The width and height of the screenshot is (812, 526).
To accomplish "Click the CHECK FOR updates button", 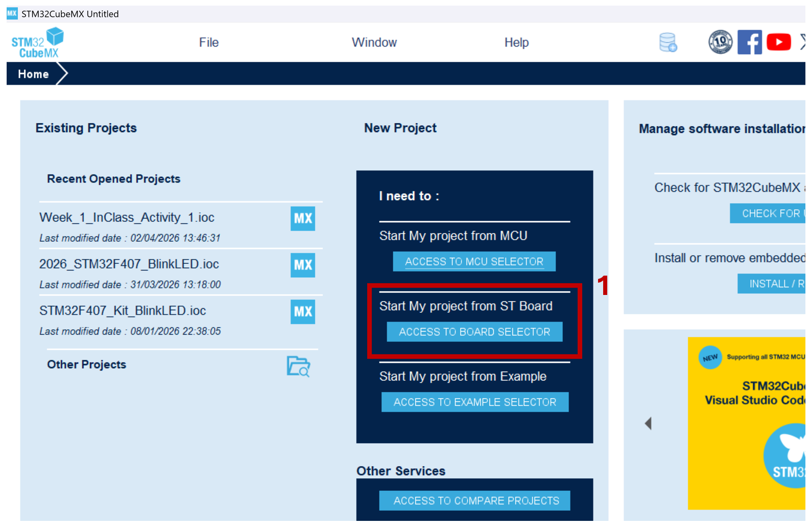I will (769, 214).
